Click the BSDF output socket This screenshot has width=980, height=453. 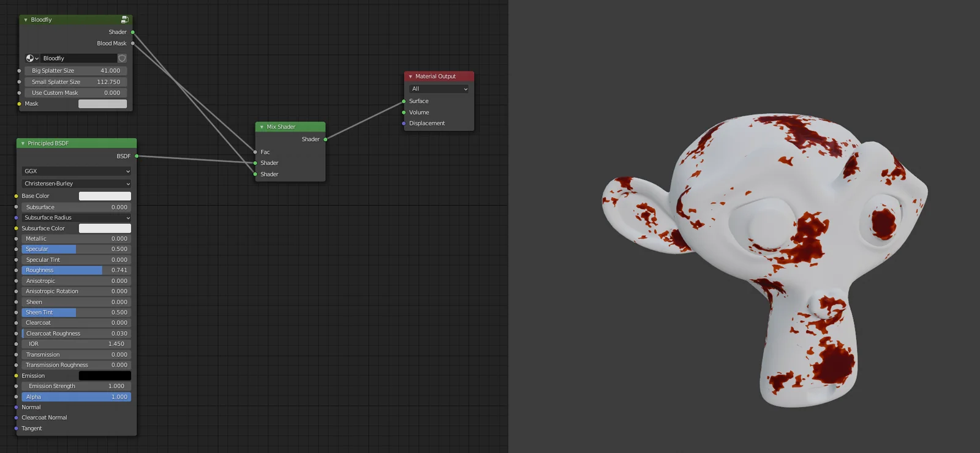click(137, 156)
